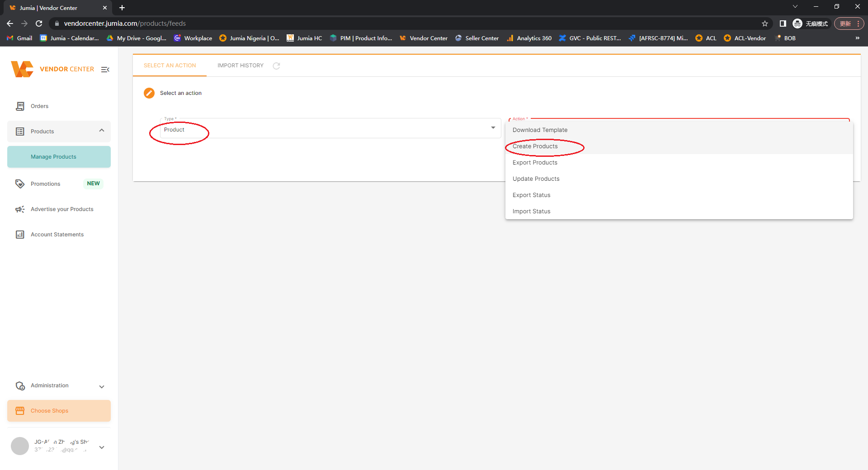The height and width of the screenshot is (470, 868).
Task: Click the Products sidebar icon
Action: 20,131
